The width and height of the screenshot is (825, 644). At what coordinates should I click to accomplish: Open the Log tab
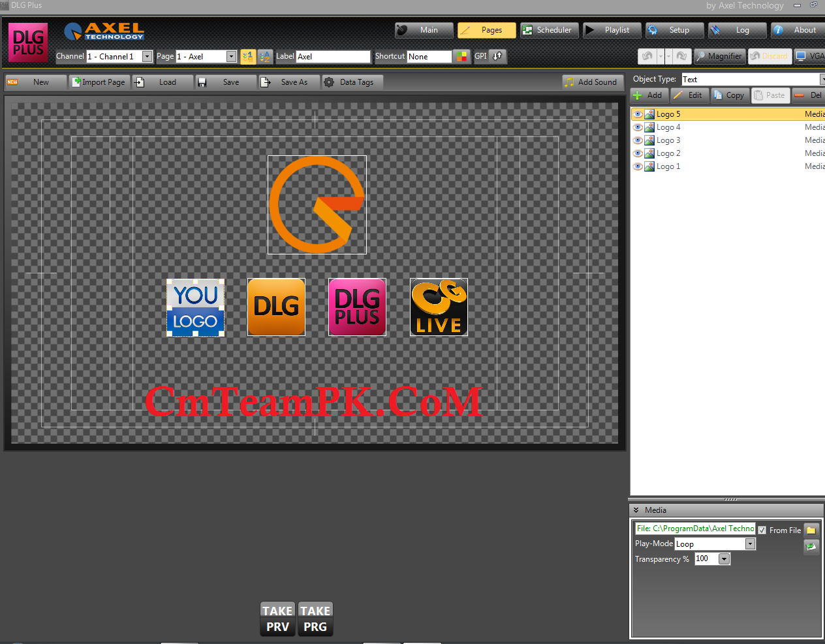click(x=738, y=30)
